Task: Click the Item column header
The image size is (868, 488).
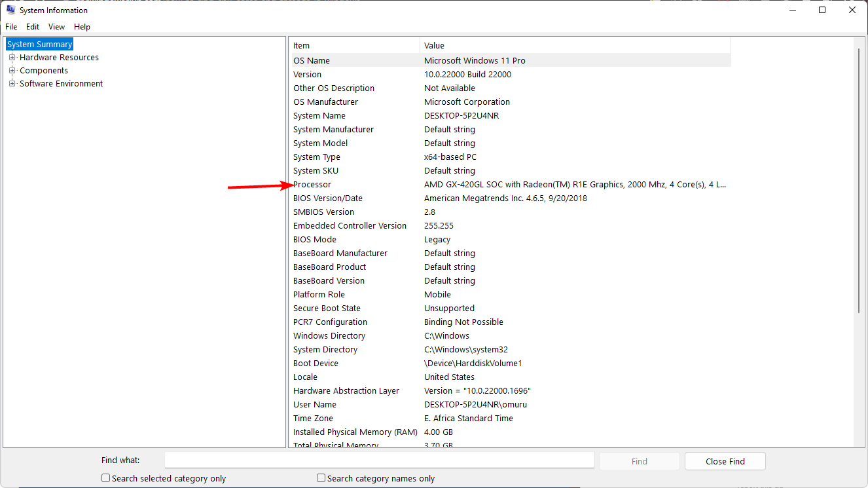Action: tap(353, 45)
